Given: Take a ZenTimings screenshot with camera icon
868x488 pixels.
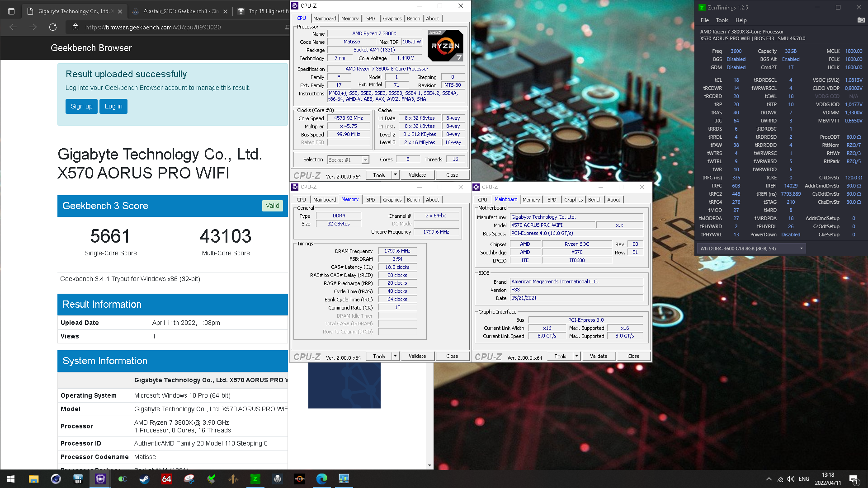Looking at the screenshot, I should 861,20.
